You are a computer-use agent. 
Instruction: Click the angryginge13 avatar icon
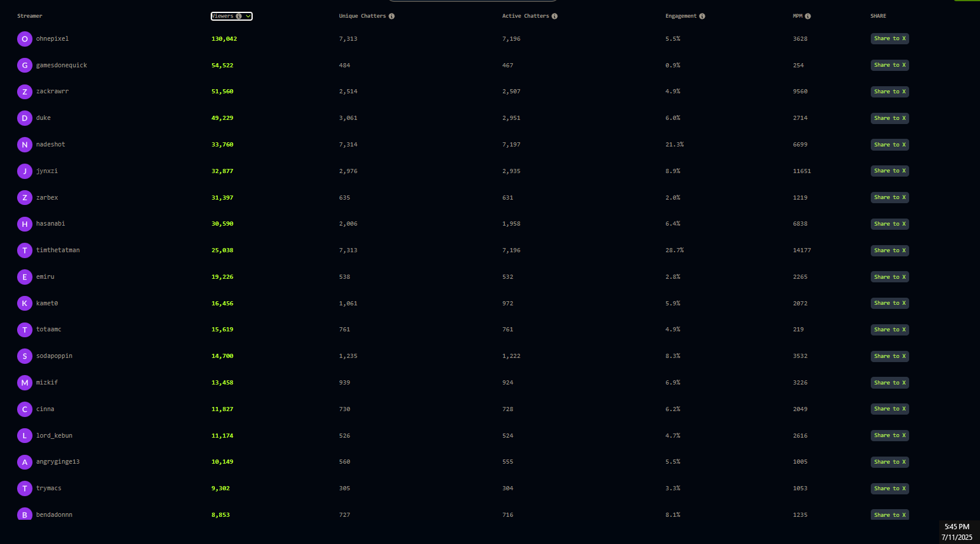pyautogui.click(x=25, y=462)
